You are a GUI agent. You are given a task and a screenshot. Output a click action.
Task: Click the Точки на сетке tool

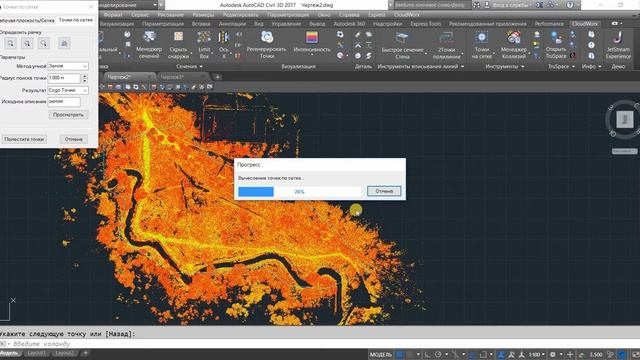coord(482,44)
